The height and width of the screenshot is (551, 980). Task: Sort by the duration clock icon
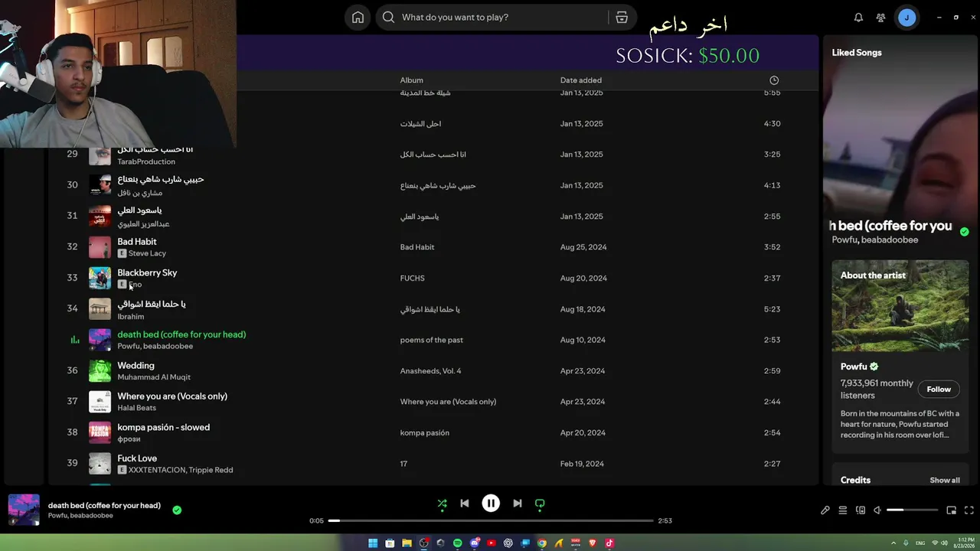774,80
